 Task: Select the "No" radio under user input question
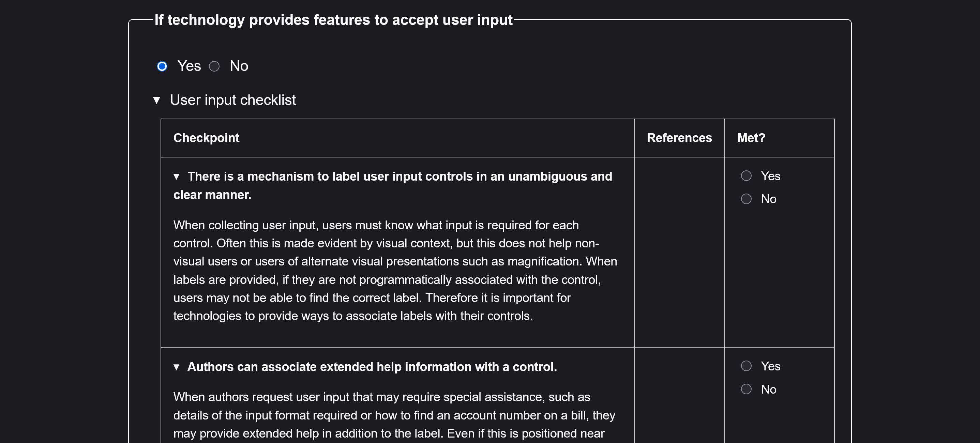(x=214, y=66)
